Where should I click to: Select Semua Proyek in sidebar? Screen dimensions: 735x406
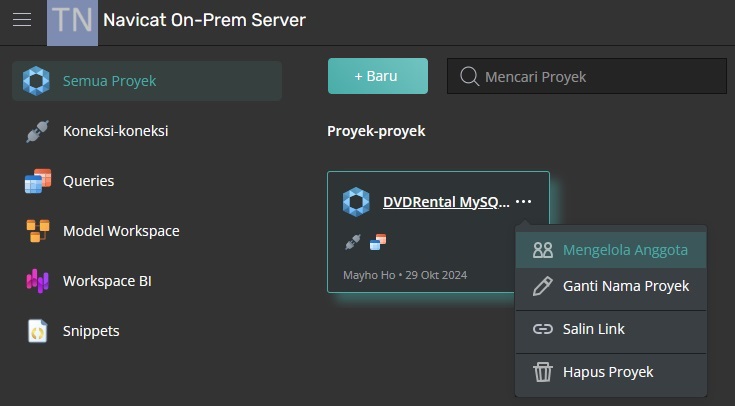click(147, 81)
